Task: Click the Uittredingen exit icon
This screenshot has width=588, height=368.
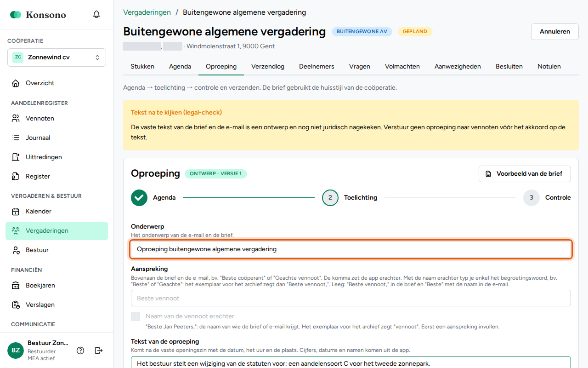Action: click(16, 157)
